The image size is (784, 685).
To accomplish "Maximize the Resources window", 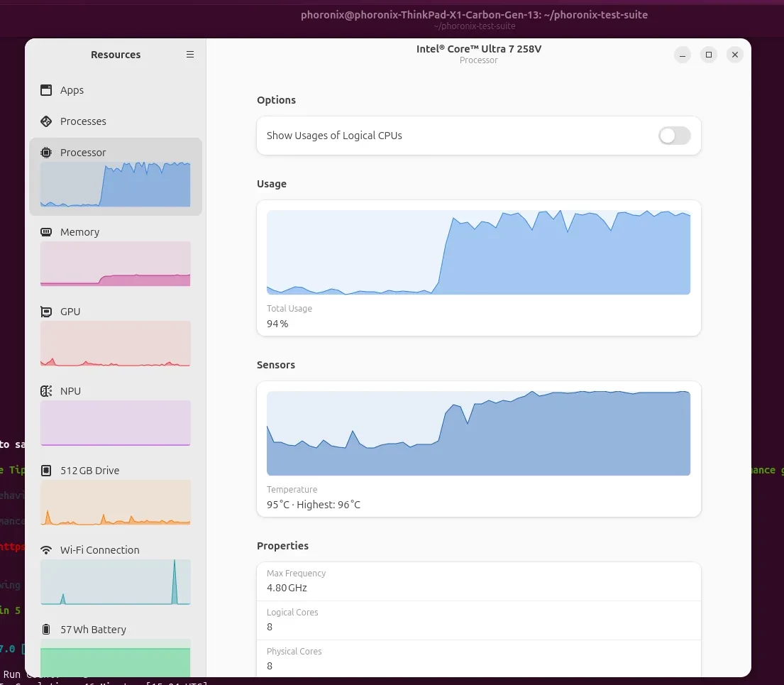I will (708, 55).
